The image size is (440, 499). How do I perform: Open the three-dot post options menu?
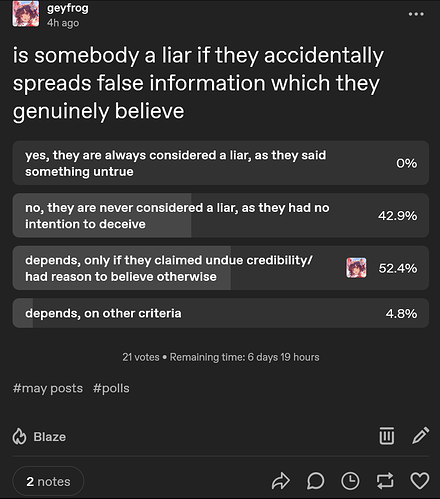pos(416,14)
